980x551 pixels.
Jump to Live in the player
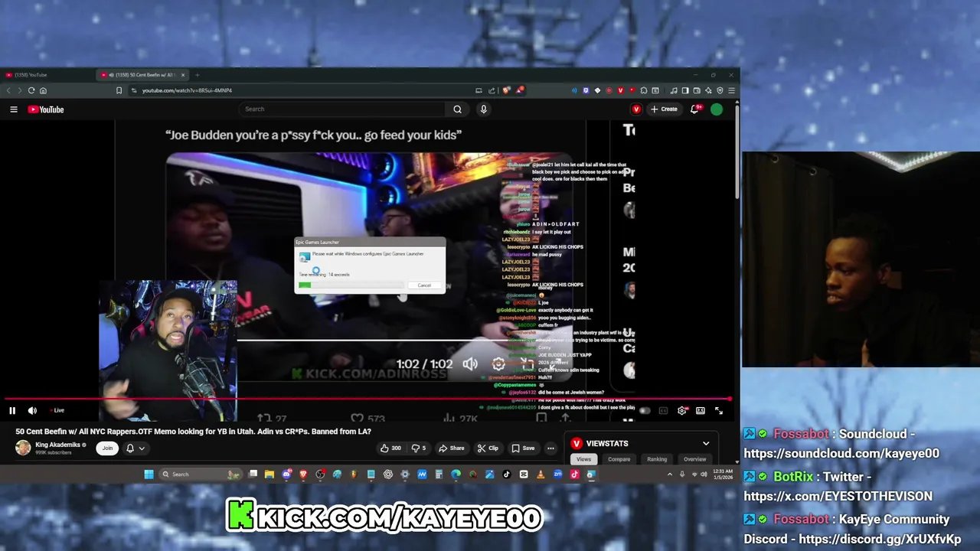(56, 411)
